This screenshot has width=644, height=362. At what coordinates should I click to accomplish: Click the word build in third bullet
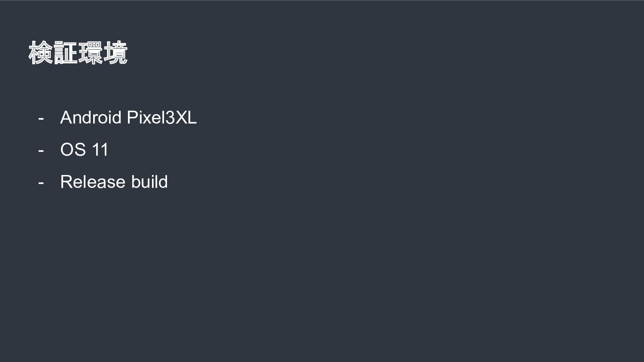(149, 182)
